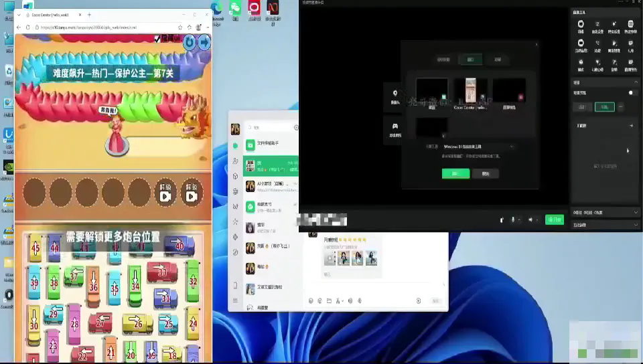Tap the second 解锁 video turret slot

coord(192,193)
